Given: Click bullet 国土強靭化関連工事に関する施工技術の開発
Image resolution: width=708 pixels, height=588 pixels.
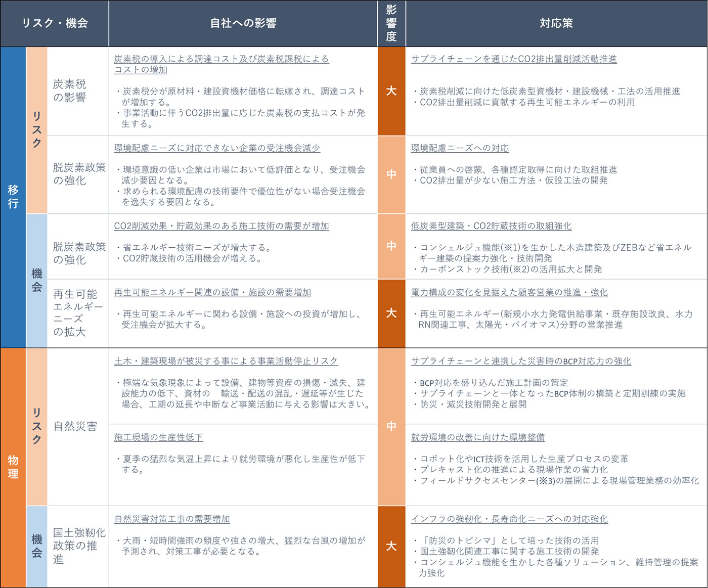Looking at the screenshot, I should coord(505,552).
